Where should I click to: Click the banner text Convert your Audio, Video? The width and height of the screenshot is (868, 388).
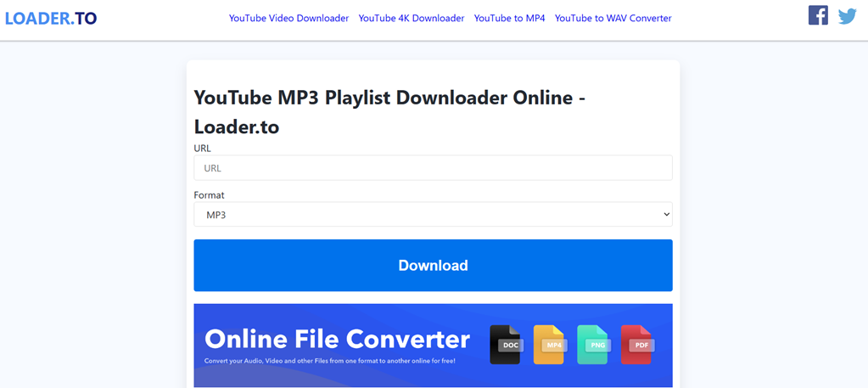330,362
